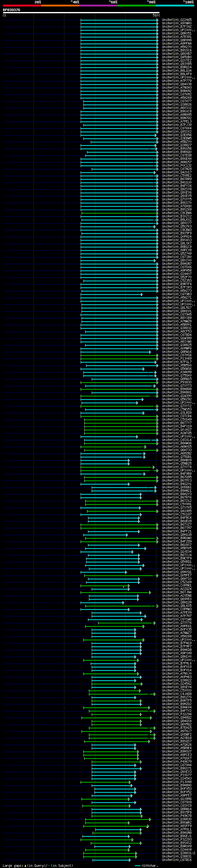Click the cyan ~100% identity legend bar

coord(175,6)
